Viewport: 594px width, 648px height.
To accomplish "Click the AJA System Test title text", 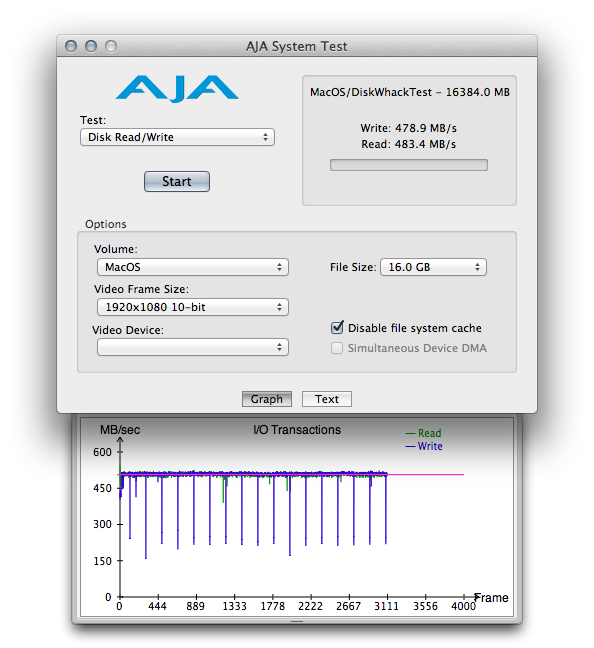I will 297,46.
